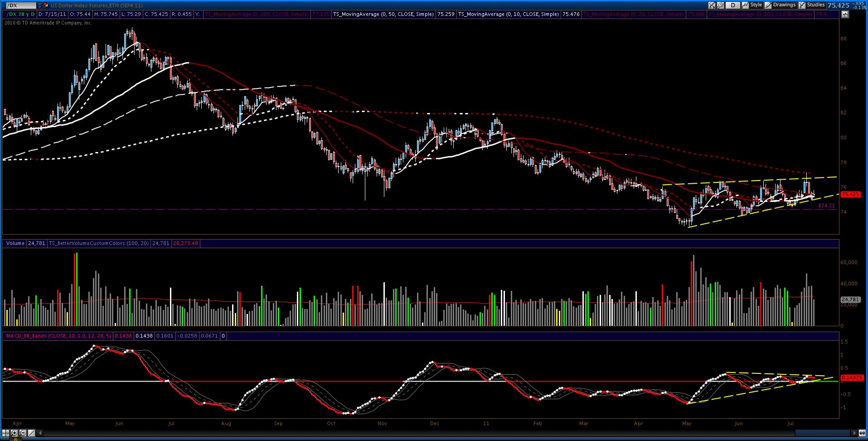Click the D: 7/15/11 date readout
Viewport: 868px width, 441px height.
(x=52, y=15)
